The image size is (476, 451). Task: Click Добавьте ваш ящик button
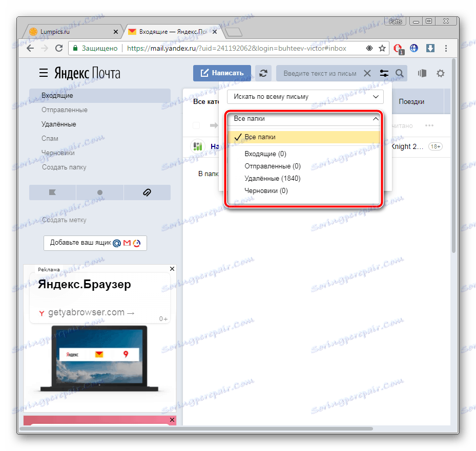coord(95,243)
